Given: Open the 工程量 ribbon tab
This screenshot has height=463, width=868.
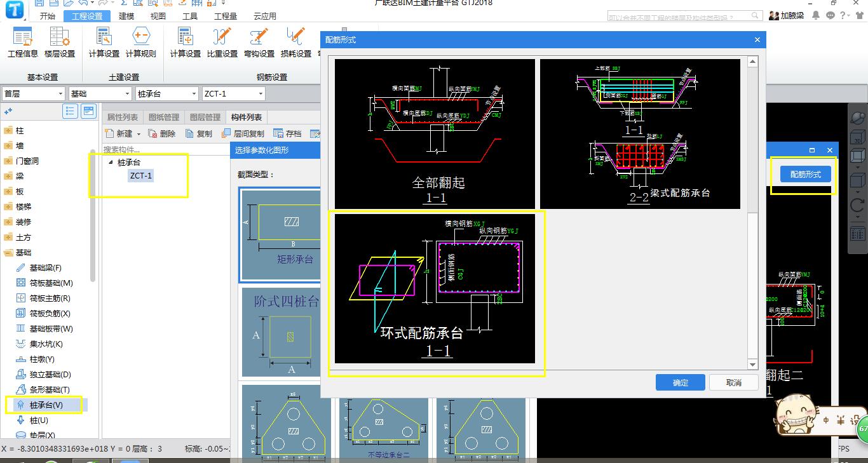Looking at the screenshot, I should click(x=226, y=17).
